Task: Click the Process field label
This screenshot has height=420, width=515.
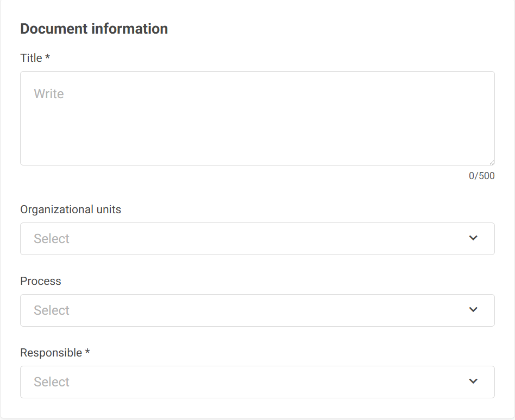Action: tap(41, 281)
